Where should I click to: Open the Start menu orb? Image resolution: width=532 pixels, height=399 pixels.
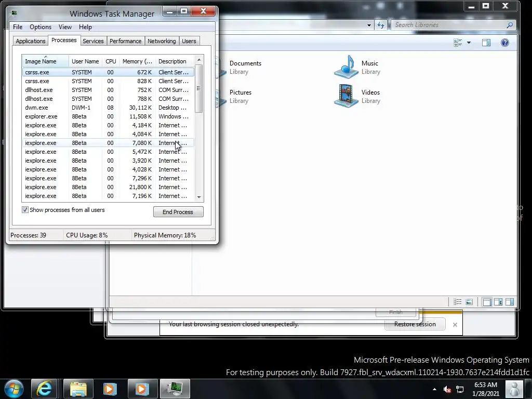pos(14,389)
